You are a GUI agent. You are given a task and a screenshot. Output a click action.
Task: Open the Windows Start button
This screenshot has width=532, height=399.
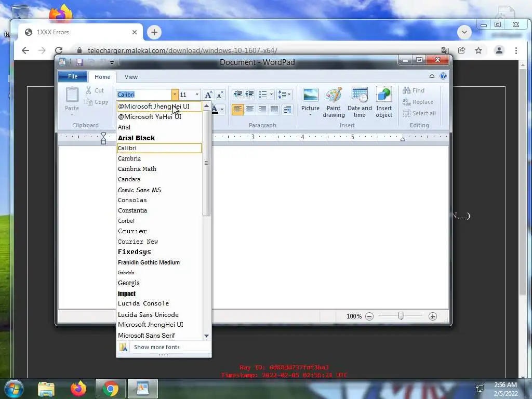tap(13, 389)
